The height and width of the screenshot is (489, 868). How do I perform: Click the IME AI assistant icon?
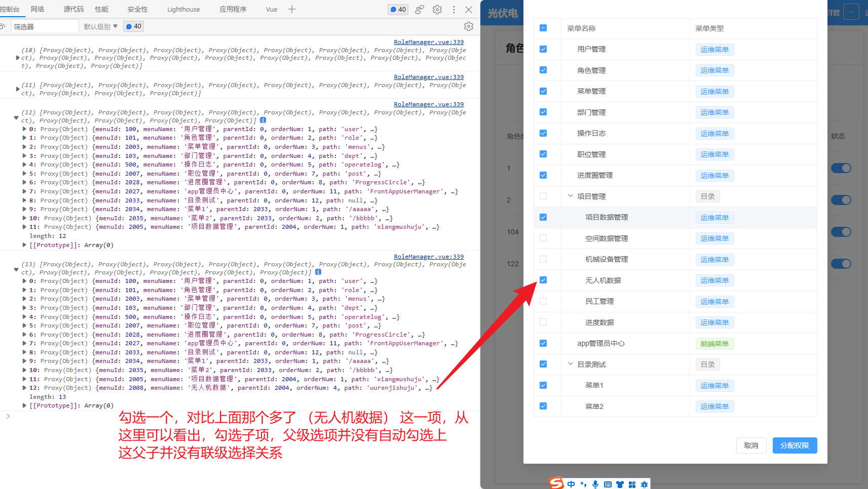[x=644, y=484]
